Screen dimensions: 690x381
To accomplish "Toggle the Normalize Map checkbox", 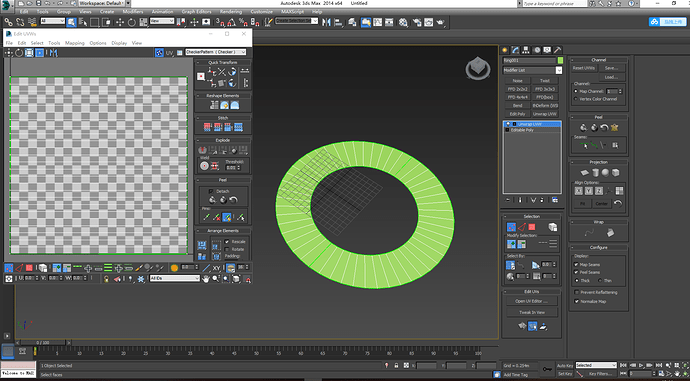I will point(576,301).
